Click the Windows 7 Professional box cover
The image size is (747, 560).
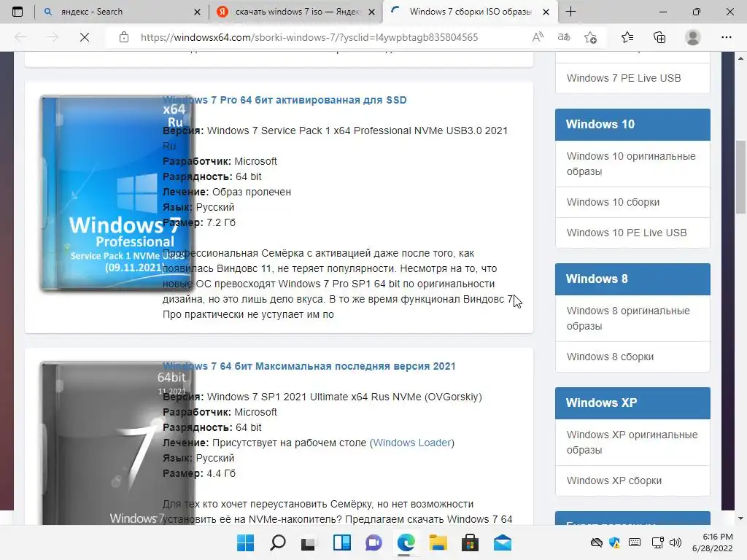116,192
